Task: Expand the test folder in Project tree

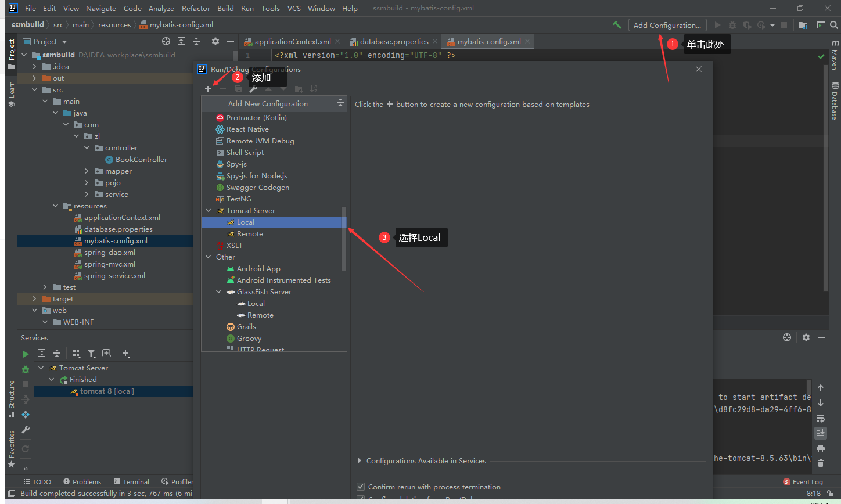Action: click(x=45, y=287)
